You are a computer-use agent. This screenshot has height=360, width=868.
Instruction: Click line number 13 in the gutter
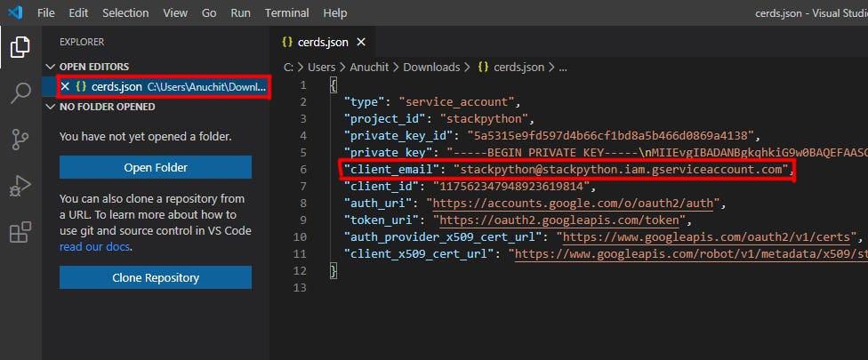click(300, 288)
